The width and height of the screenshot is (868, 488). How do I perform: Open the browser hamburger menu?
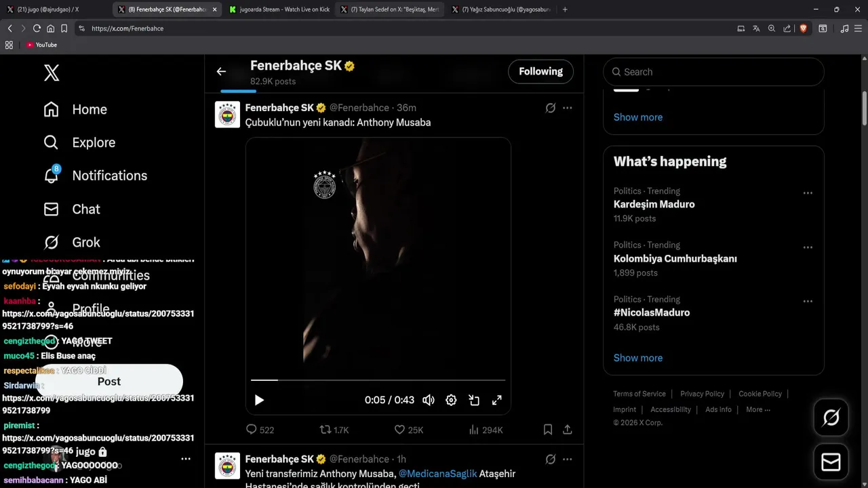(x=859, y=28)
